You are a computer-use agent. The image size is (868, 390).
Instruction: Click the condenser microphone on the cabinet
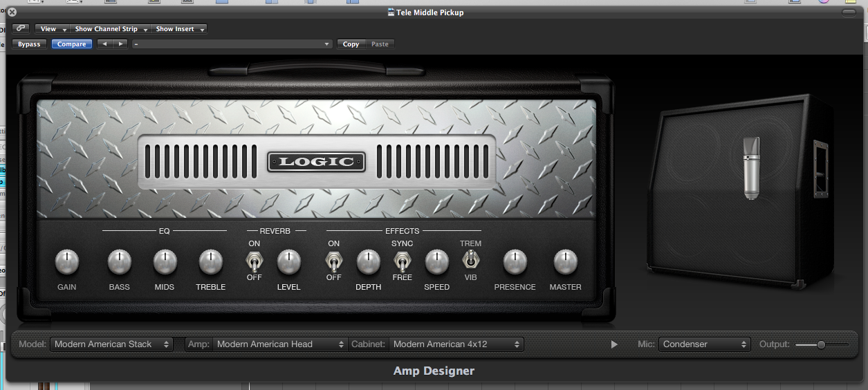tap(752, 168)
